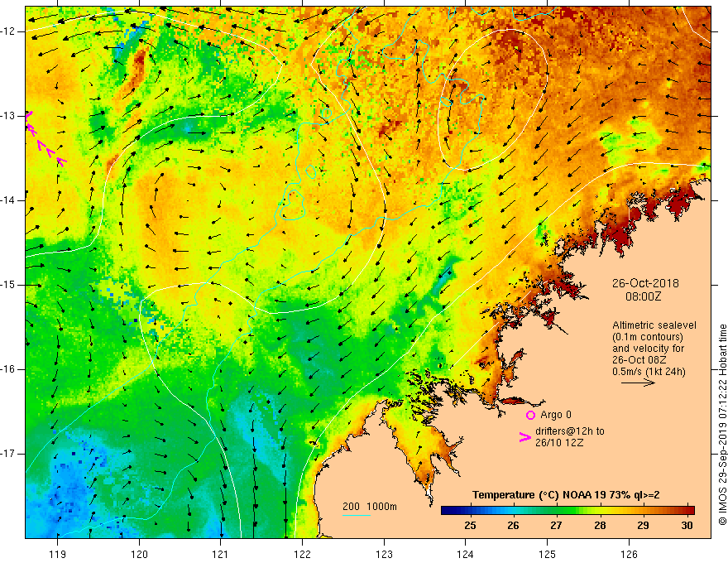Click the 26-Oct-2018 date label
This screenshot has height=563, width=728.
(645, 283)
